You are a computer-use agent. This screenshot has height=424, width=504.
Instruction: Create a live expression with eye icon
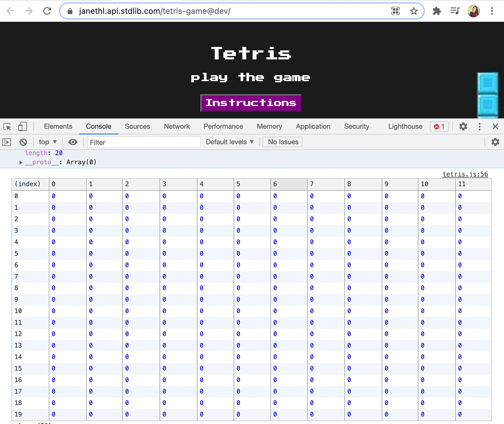click(x=73, y=142)
